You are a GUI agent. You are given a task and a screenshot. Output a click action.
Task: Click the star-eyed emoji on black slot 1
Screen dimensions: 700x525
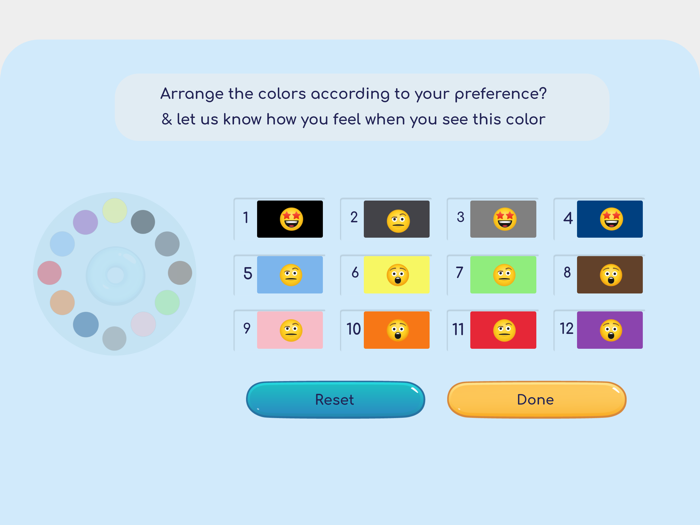pos(291,219)
